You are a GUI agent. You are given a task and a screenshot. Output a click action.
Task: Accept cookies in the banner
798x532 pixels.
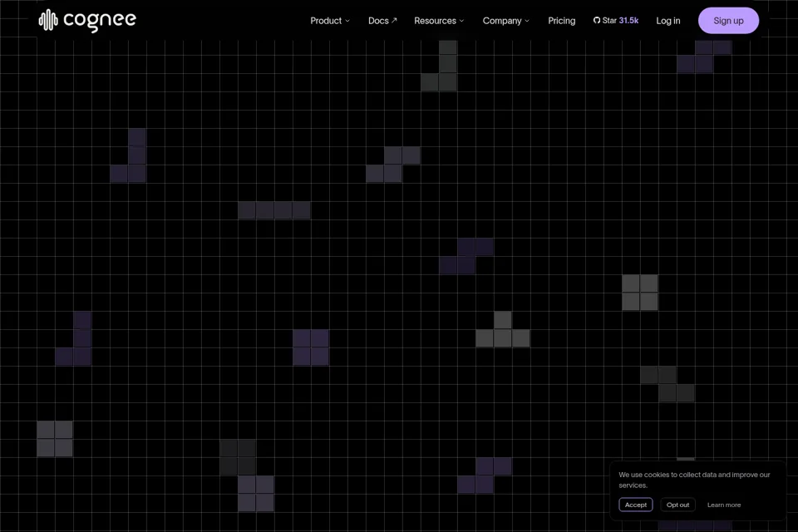(636, 505)
